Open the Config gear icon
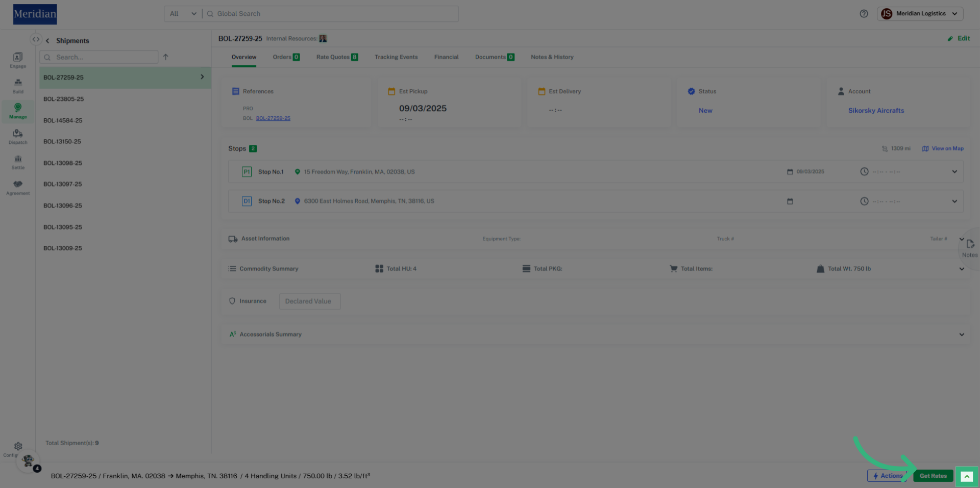 [18, 446]
